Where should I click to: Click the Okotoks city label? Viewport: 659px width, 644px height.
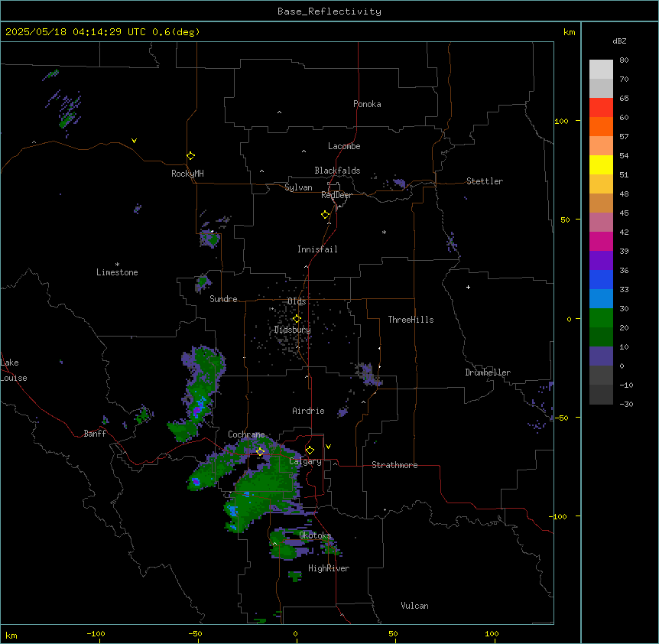point(315,535)
